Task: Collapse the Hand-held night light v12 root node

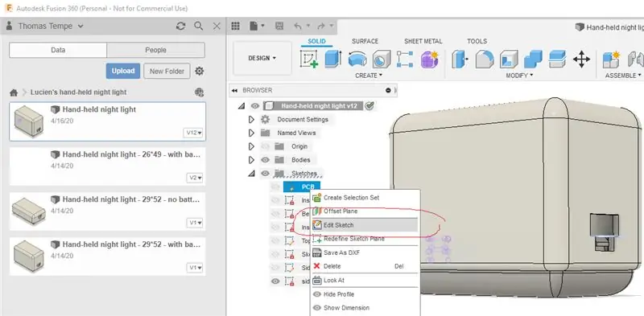Action: tap(241, 106)
